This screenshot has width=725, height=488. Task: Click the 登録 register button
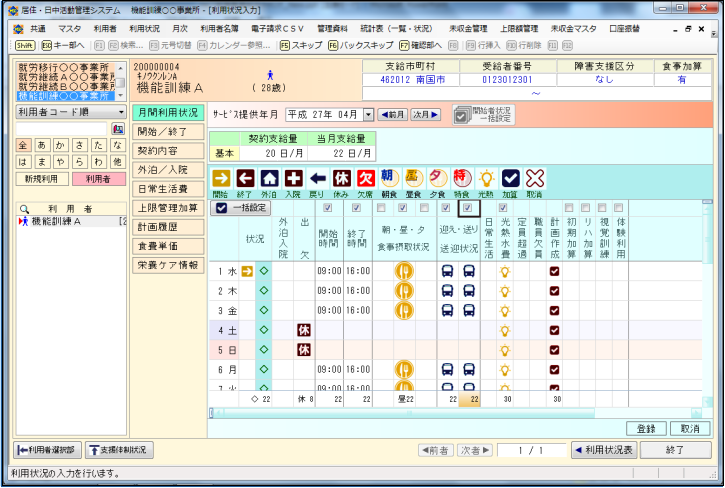click(646, 428)
